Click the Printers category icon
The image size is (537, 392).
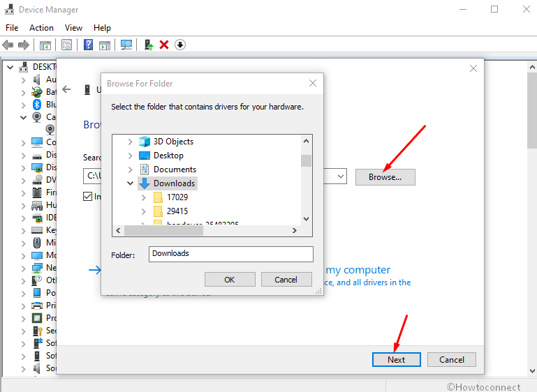37,305
